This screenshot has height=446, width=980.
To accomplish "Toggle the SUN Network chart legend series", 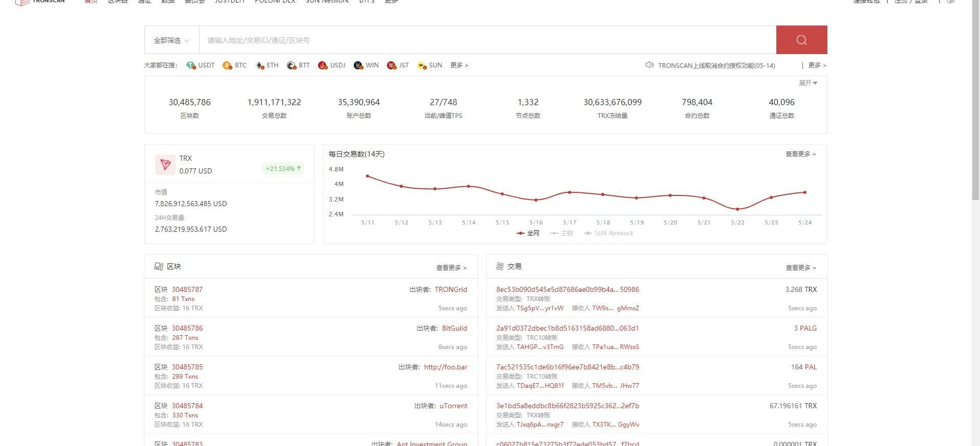I will point(609,233).
